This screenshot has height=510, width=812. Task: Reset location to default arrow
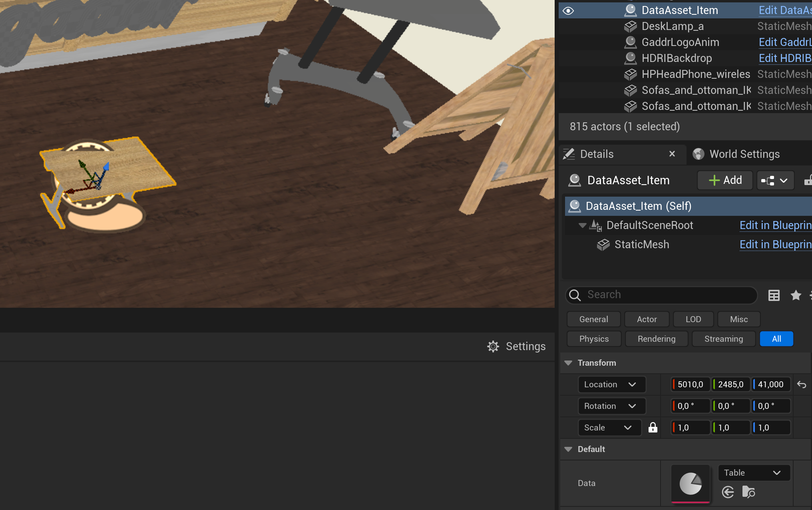(x=801, y=384)
